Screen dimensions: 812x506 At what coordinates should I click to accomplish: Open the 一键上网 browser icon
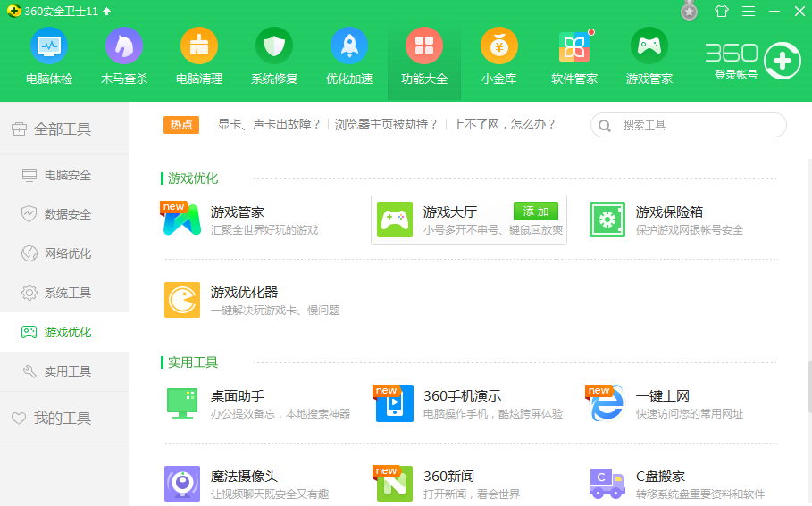(607, 403)
